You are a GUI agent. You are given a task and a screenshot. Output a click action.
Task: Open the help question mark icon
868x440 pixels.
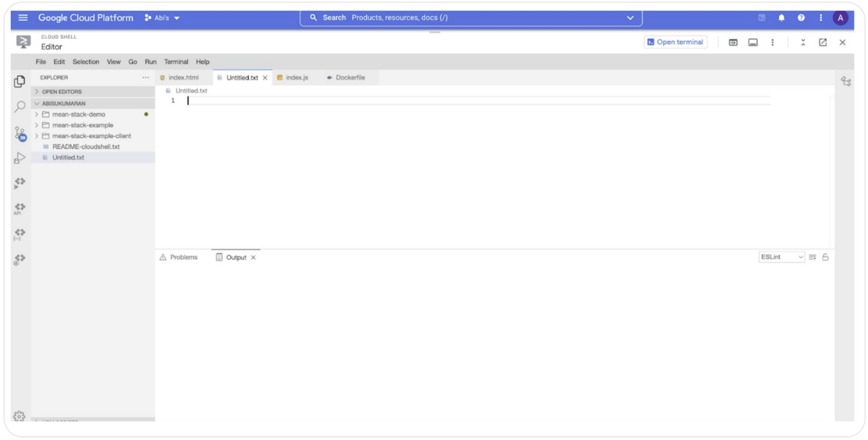coord(801,18)
